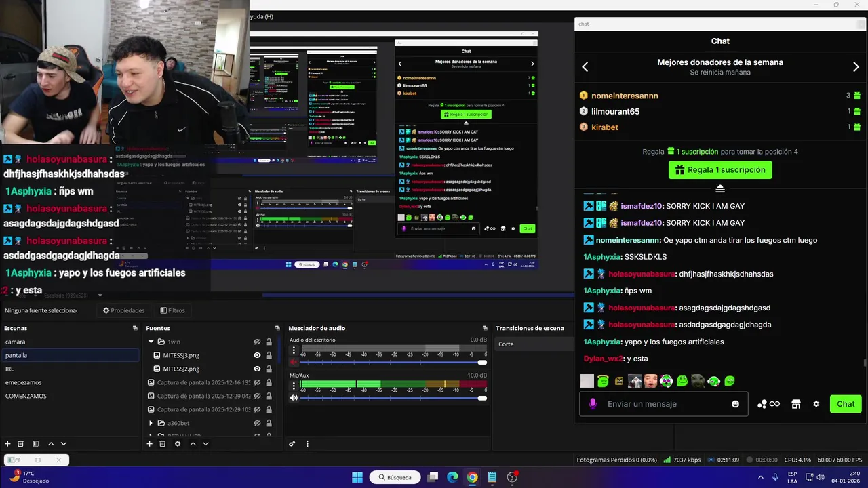This screenshot has width=868, height=488.
Task: Select the pantalla scene
Action: (x=70, y=355)
